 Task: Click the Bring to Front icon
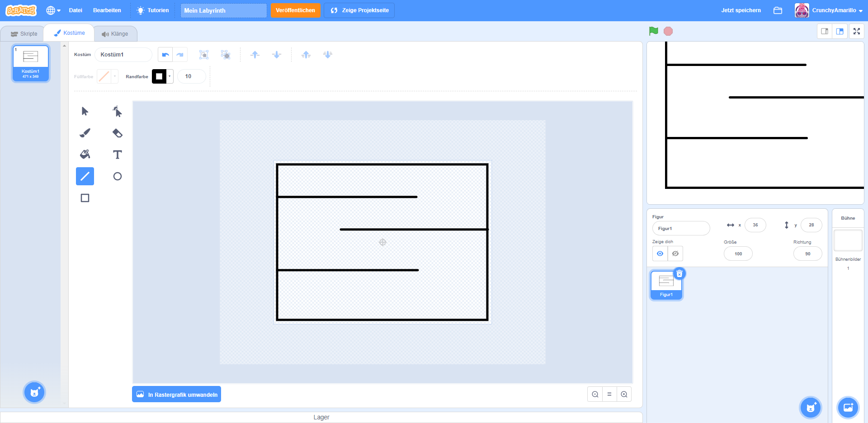click(x=306, y=55)
